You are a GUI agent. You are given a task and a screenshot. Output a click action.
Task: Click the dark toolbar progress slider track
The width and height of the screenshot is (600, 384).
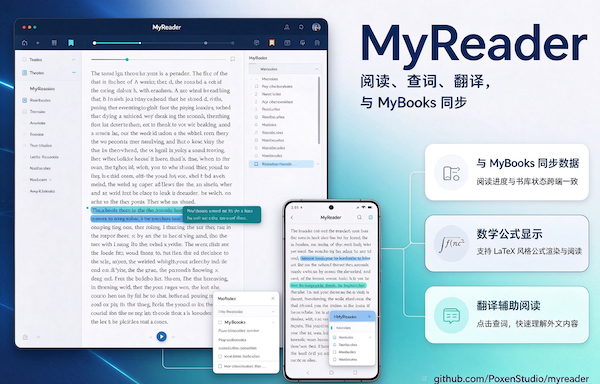(164, 43)
